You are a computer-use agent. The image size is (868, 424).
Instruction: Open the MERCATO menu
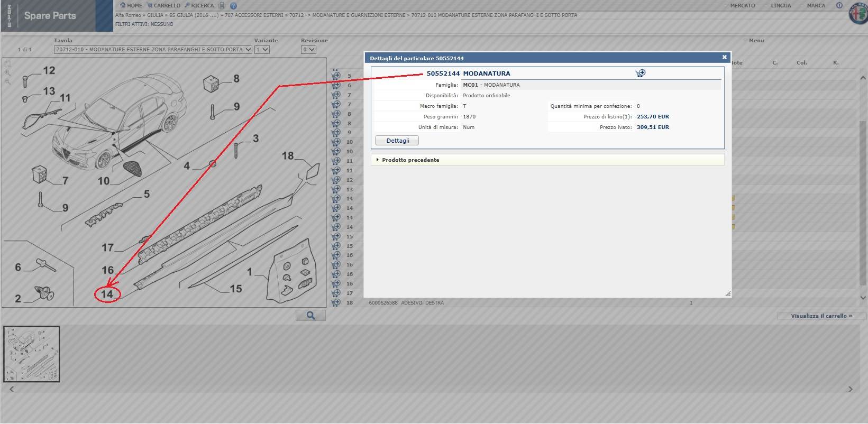[742, 6]
